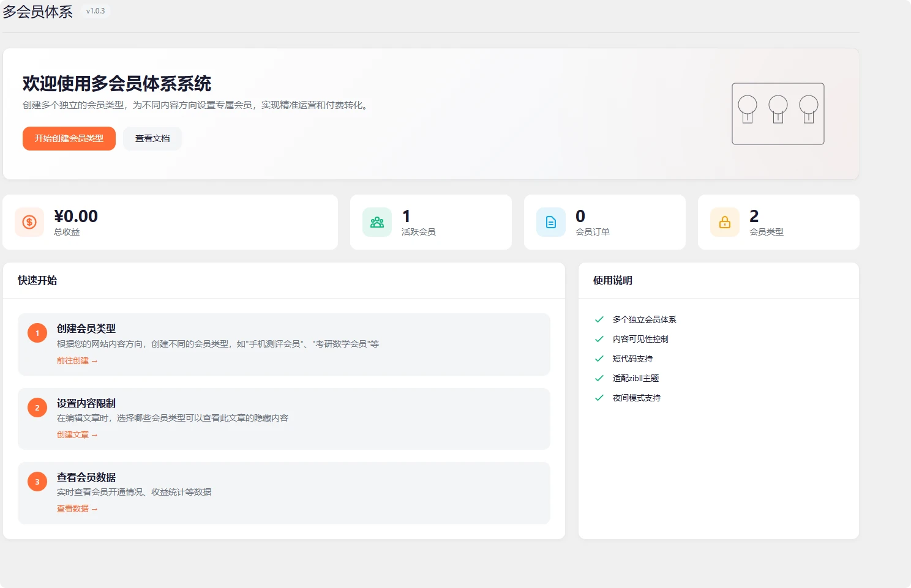Image resolution: width=911 pixels, height=588 pixels.
Task: Click step 3 numbered circle icon
Action: [x=37, y=482]
